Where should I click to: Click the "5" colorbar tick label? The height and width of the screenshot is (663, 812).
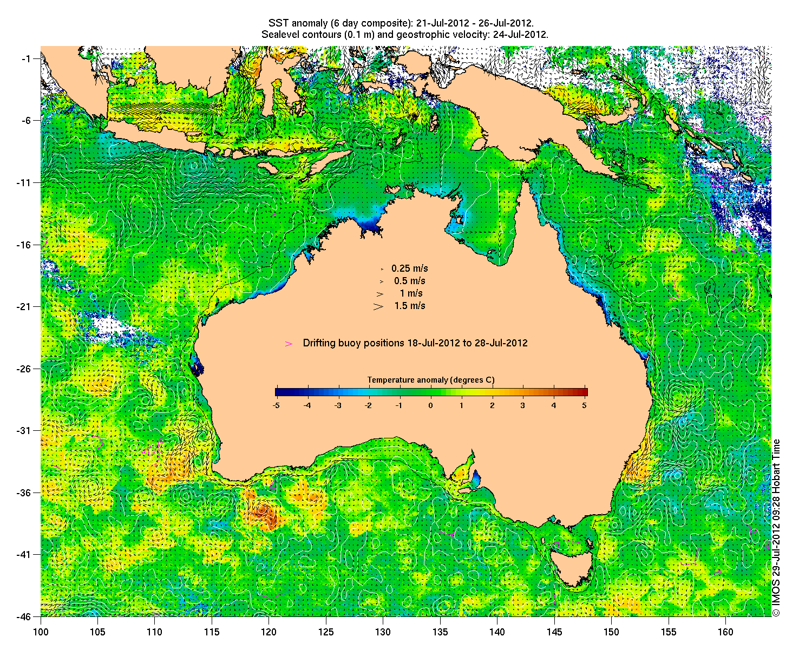click(585, 405)
